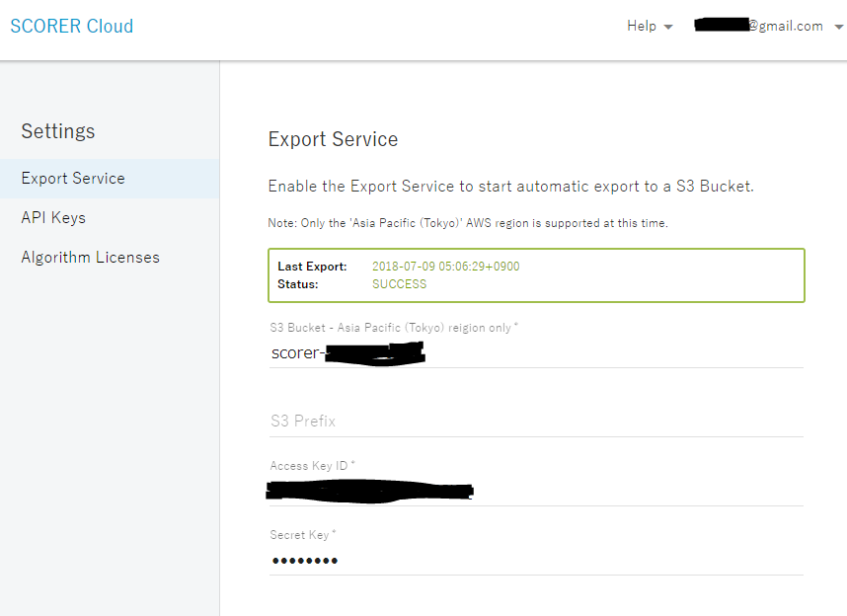
Task: Click the Export Service page heading
Action: [x=333, y=139]
